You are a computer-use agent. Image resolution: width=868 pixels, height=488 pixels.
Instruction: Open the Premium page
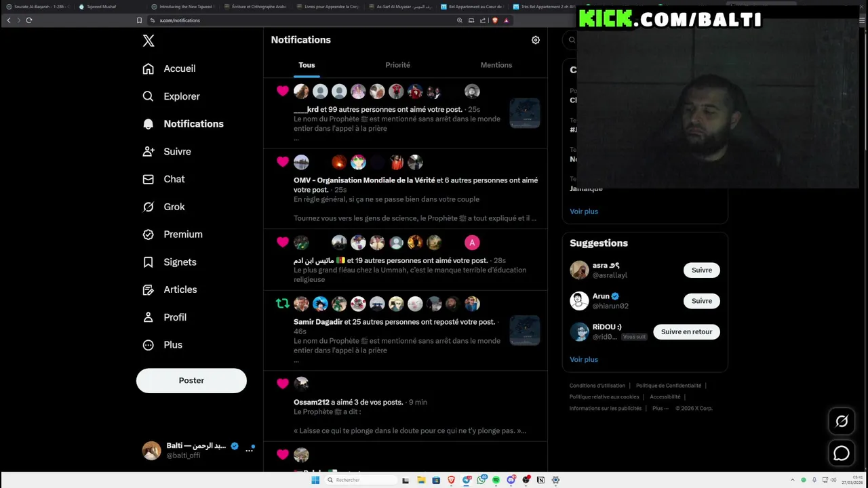click(173, 235)
